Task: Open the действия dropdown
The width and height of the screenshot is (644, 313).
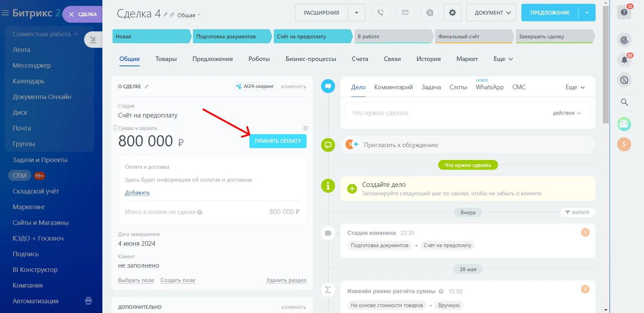Action: pos(567,113)
